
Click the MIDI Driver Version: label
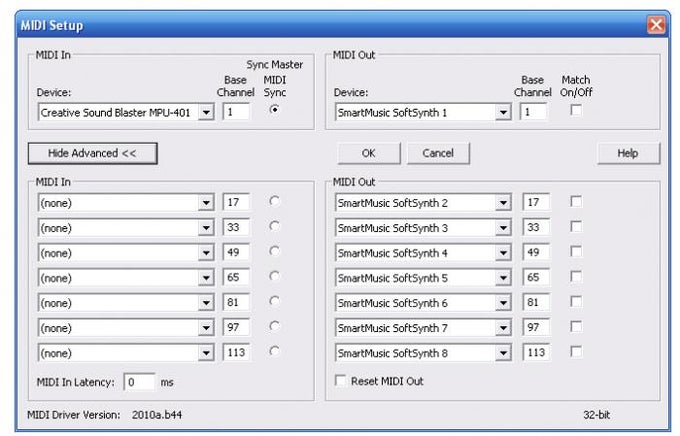tap(74, 415)
